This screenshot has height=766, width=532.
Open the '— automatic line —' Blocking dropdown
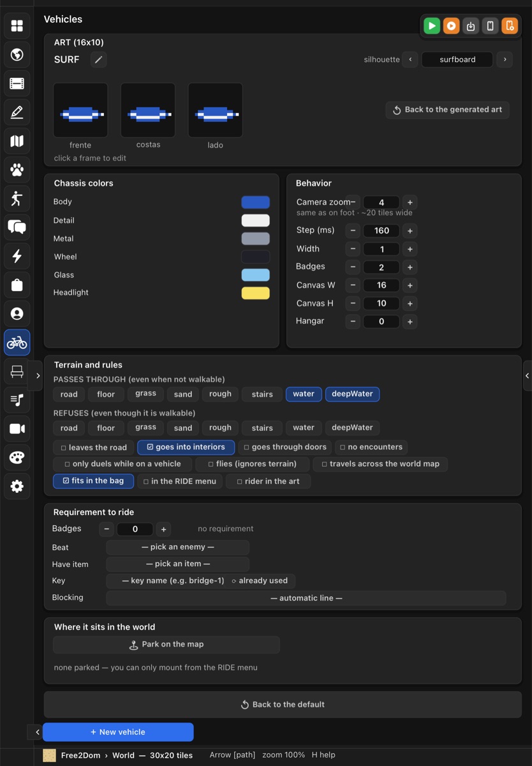(306, 598)
